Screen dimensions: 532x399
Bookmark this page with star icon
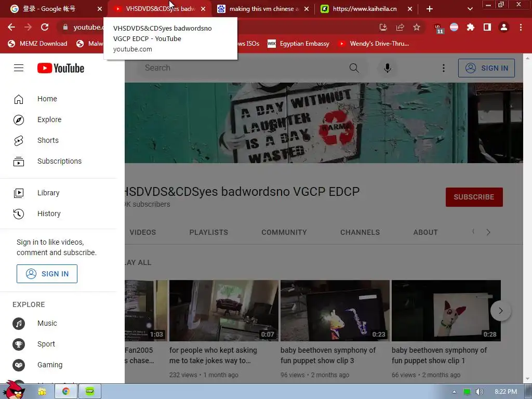pyautogui.click(x=417, y=27)
